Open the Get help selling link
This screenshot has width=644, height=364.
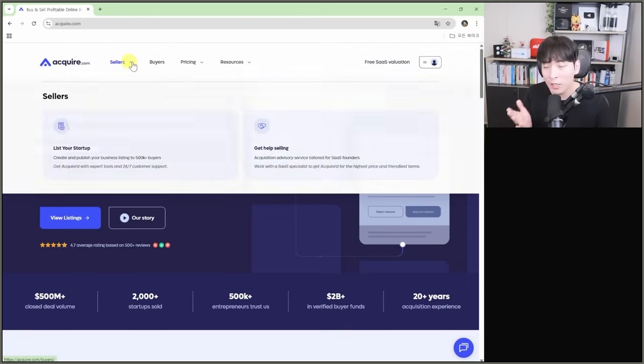coord(271,148)
